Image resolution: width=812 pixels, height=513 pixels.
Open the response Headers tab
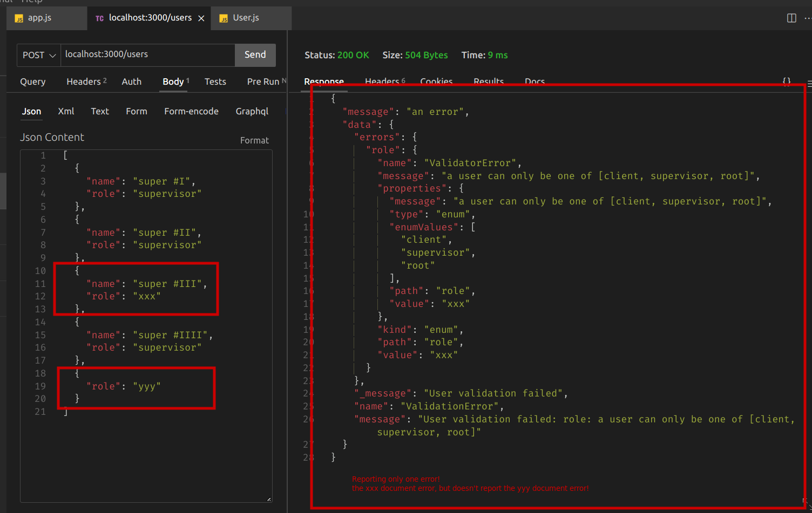tap(385, 81)
